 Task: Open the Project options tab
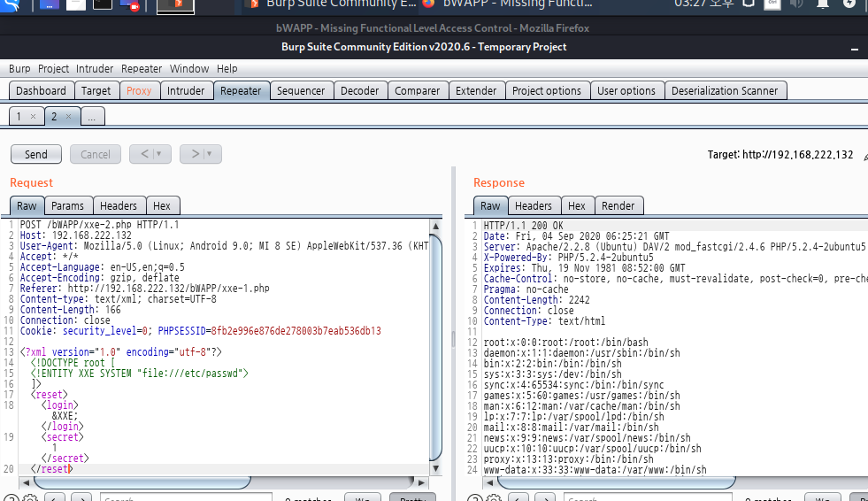coord(547,91)
